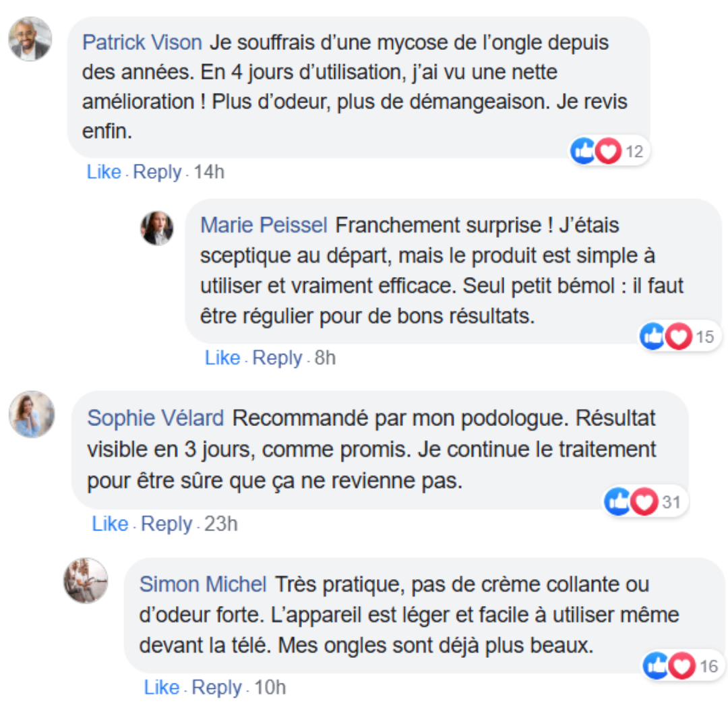This screenshot has width=728, height=728.
Task: Click Patrick Vison's profile picture
Action: tap(30, 39)
